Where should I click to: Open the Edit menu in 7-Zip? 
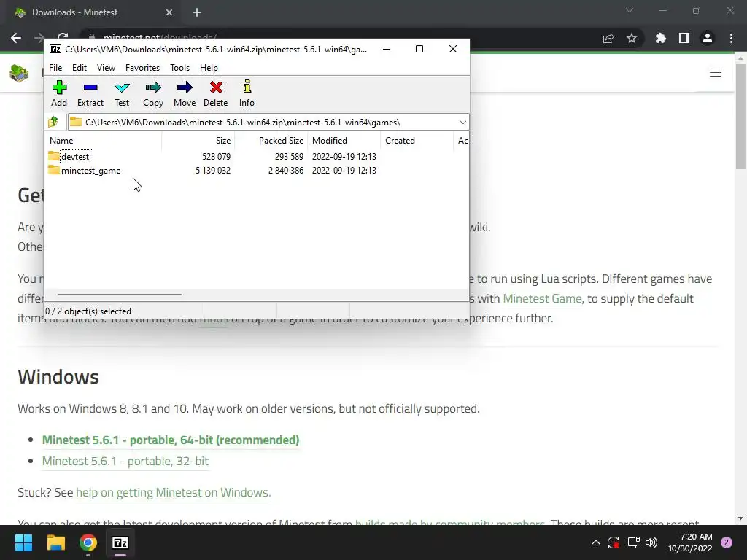click(79, 68)
